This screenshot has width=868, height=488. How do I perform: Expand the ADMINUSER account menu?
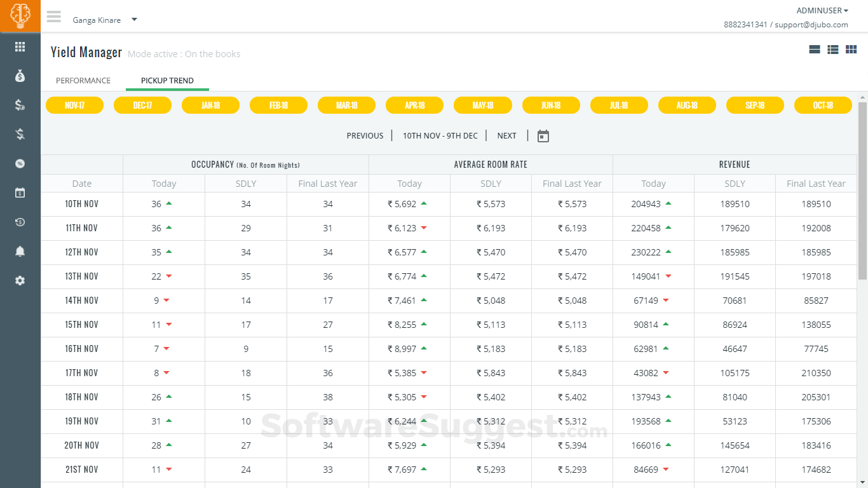(x=822, y=10)
